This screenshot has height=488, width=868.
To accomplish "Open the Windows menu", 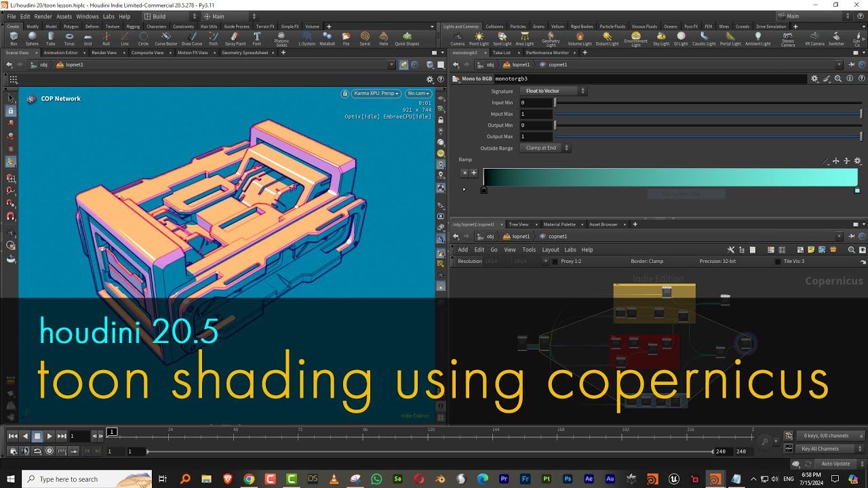I will tap(87, 16).
